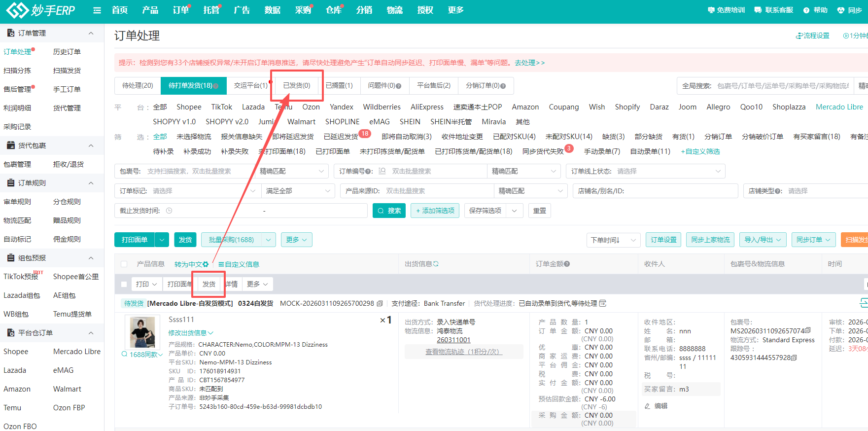This screenshot has height=431, width=868.
Task: Open 查看物流轨迹 (1积分/次) link
Action: pyautogui.click(x=464, y=352)
